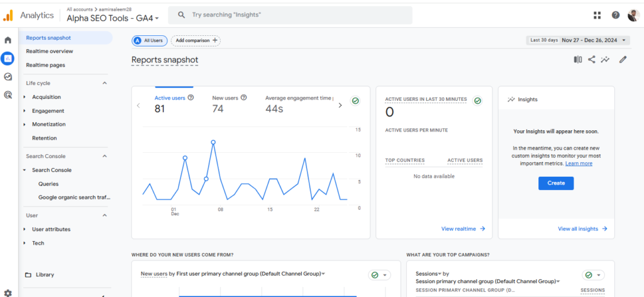Viewport: 644px width, 297px height.
Task: Expand the Acquisition tree item
Action: pos(25,97)
